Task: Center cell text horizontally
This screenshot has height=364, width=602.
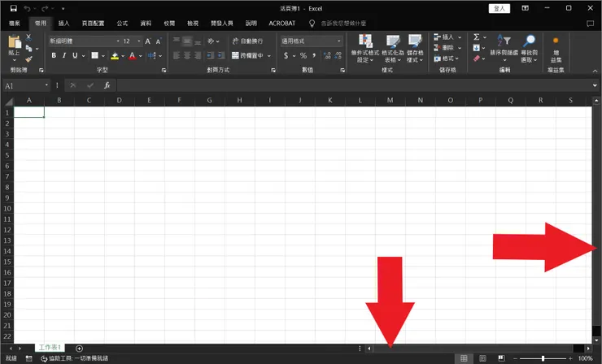Action: click(187, 55)
